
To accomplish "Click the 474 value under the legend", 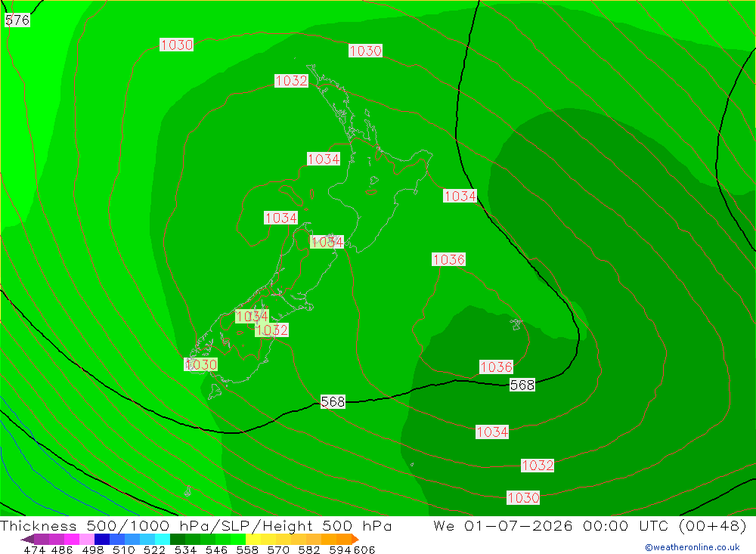I will point(34,549).
